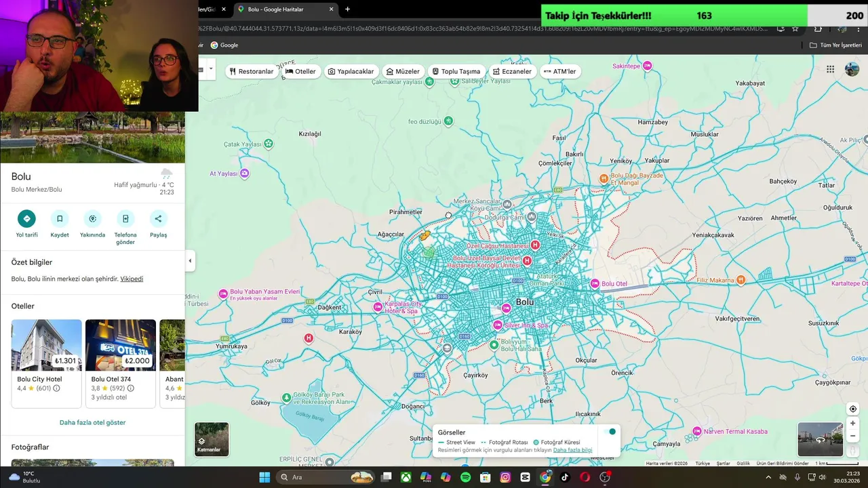Expand the system tray hidden icons chevron
This screenshot has height=488, width=868.
pyautogui.click(x=768, y=477)
